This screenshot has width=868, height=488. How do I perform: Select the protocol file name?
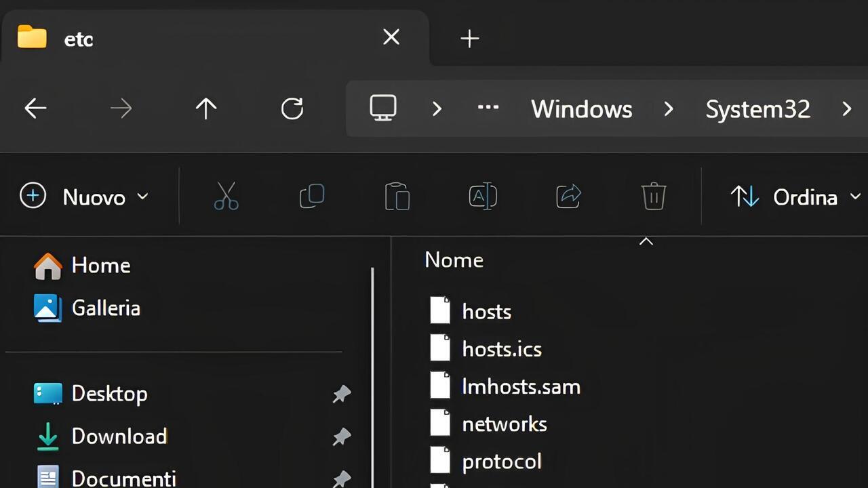502,462
